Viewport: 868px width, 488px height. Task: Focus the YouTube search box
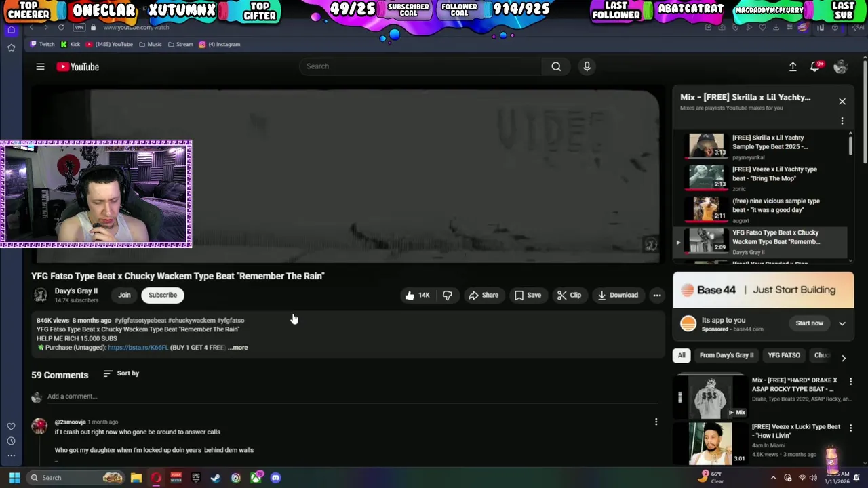click(420, 66)
